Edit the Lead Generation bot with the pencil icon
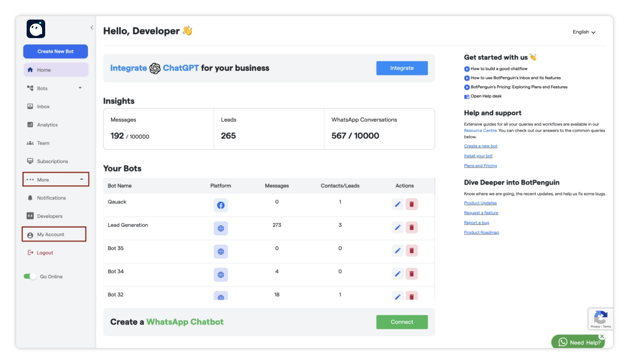The width and height of the screenshot is (629, 364). (x=398, y=227)
